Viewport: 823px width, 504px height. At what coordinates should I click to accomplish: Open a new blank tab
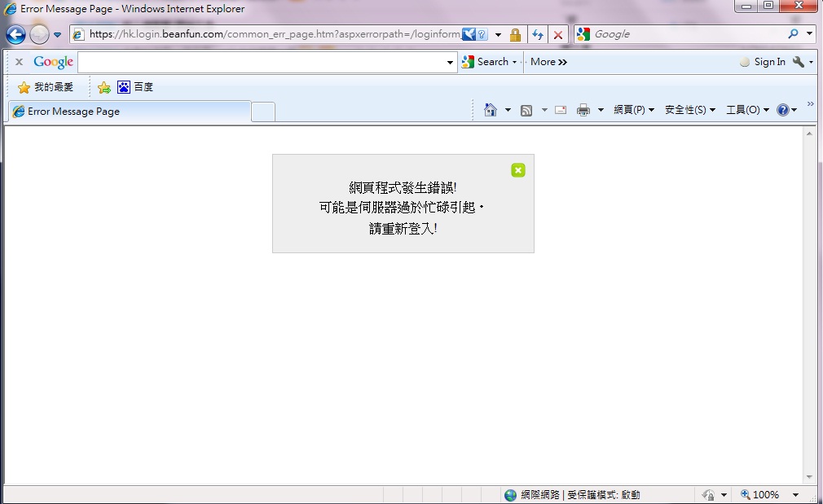(x=262, y=112)
